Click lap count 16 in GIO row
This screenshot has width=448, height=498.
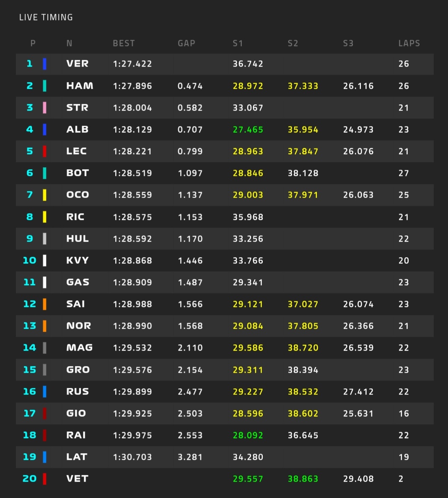404,413
